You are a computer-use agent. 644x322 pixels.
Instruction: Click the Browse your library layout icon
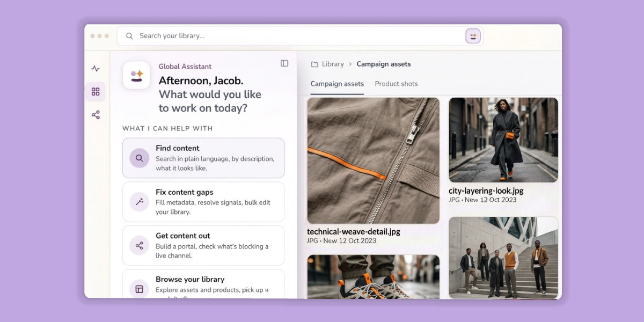pos(140,289)
